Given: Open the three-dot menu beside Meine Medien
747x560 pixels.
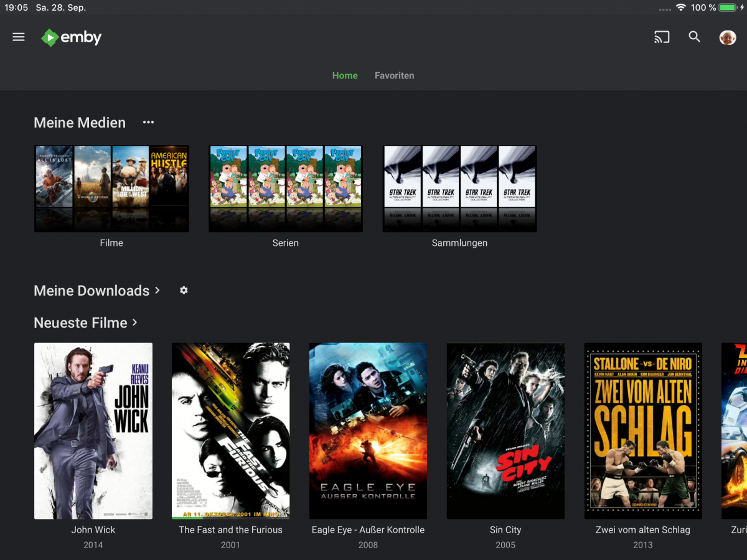Looking at the screenshot, I should click(x=148, y=123).
